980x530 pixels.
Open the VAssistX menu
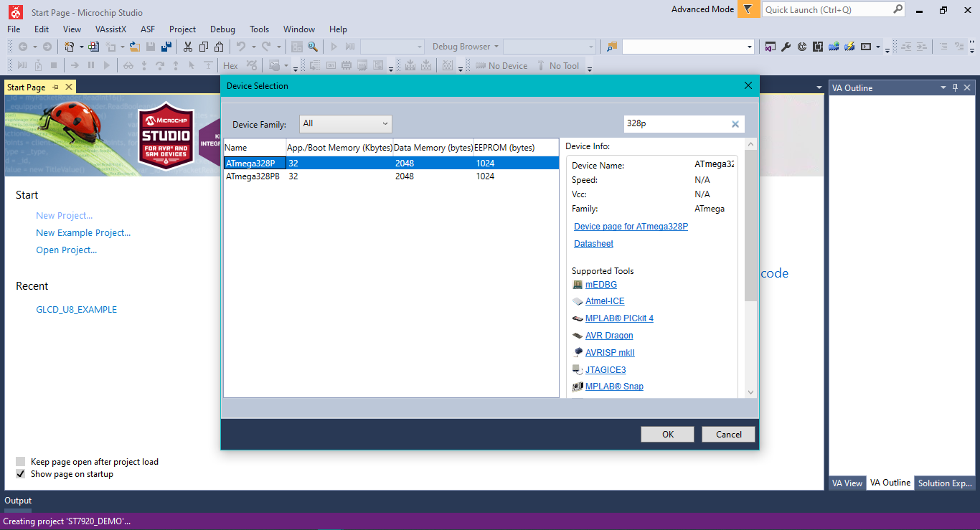pyautogui.click(x=110, y=29)
